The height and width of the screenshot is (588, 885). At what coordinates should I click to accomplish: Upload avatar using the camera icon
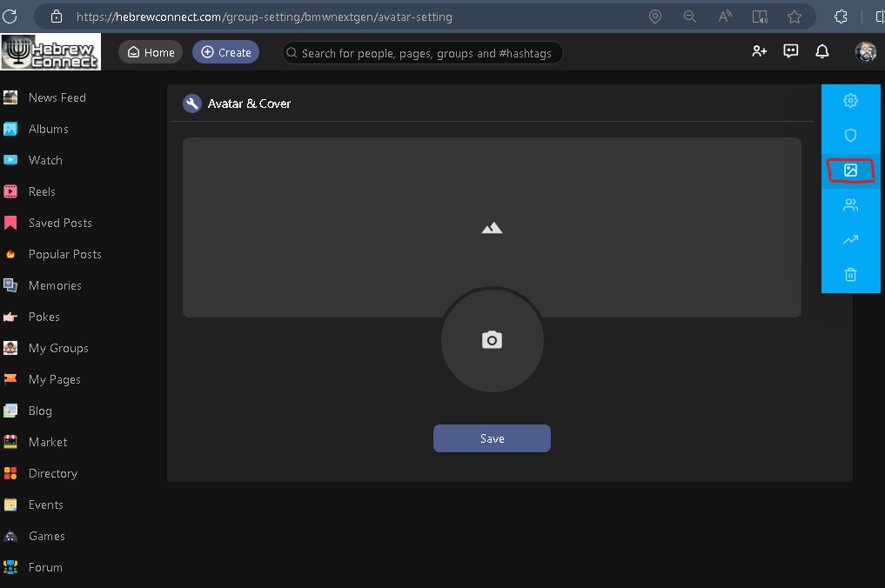tap(492, 340)
